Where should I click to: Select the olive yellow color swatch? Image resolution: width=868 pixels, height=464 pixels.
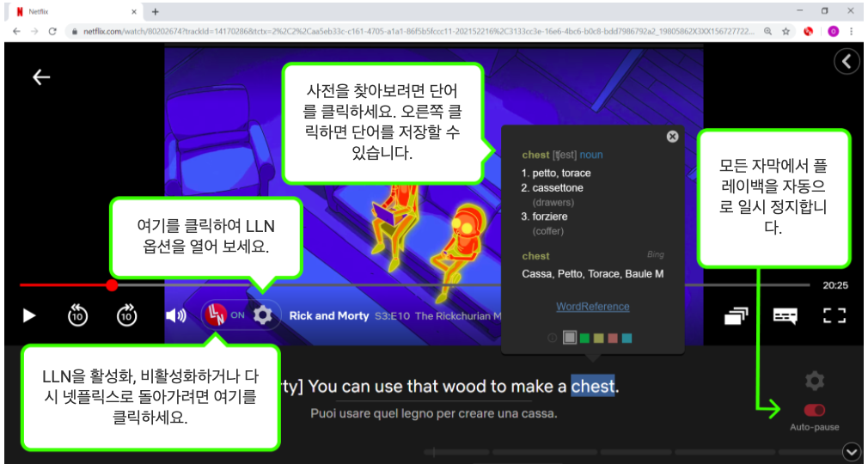coord(598,338)
